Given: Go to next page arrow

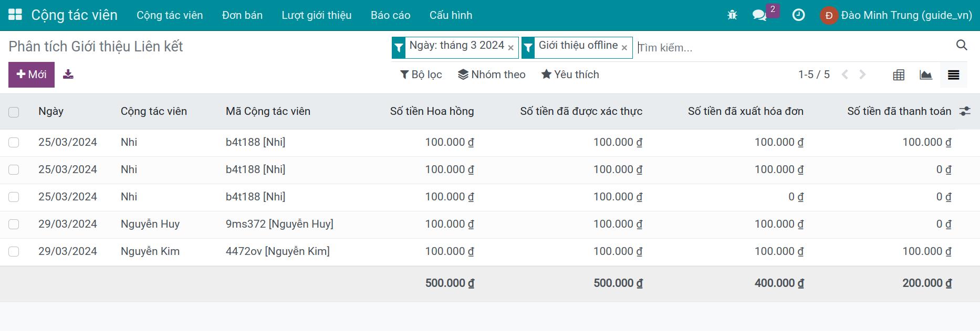Looking at the screenshot, I should (x=862, y=74).
